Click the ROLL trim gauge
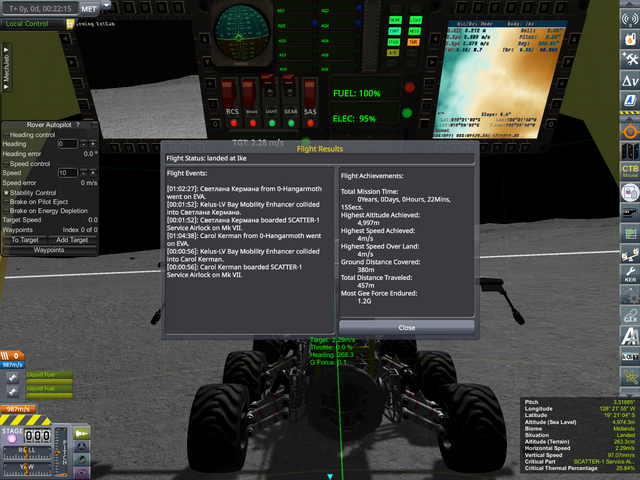The height and width of the screenshot is (480, 640). point(27,452)
